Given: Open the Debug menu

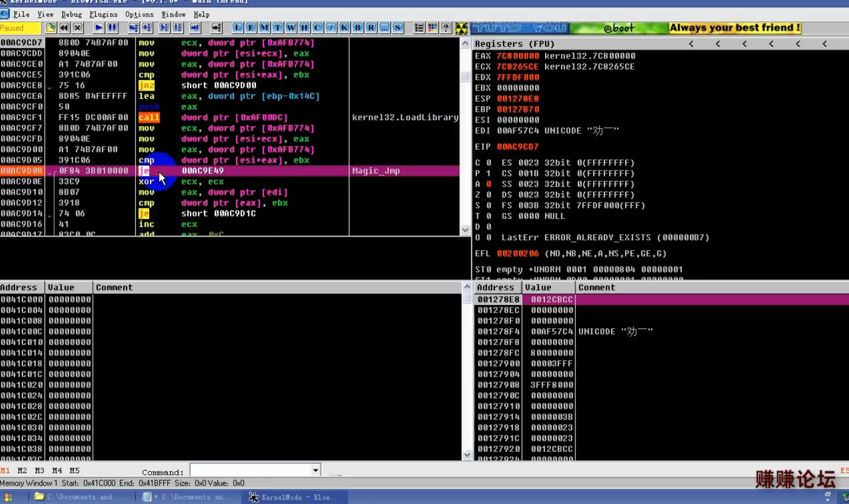Looking at the screenshot, I should click(x=72, y=14).
